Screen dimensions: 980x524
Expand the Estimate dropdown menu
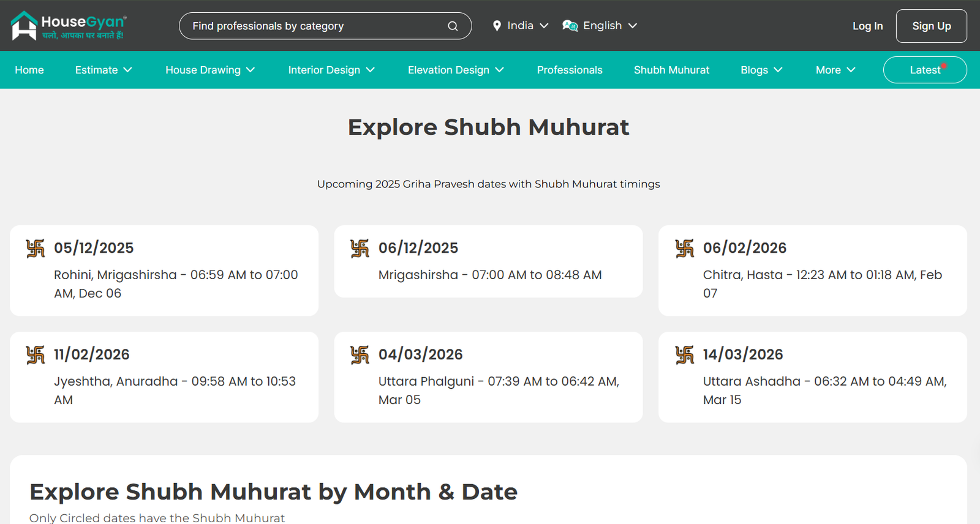[x=104, y=70]
